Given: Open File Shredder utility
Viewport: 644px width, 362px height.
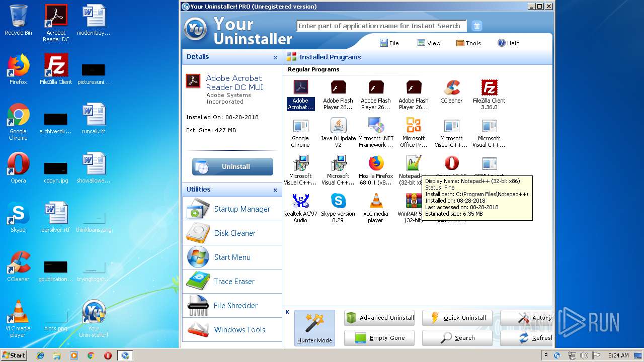Looking at the screenshot, I should pyautogui.click(x=232, y=306).
